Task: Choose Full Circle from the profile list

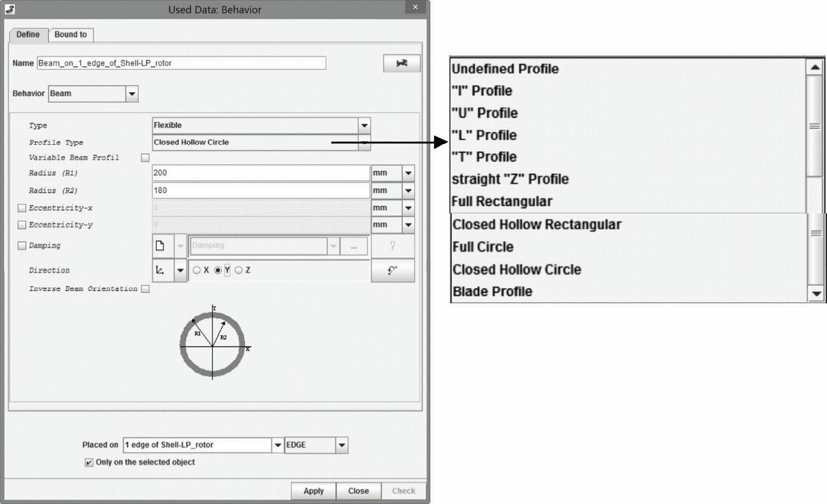Action: tap(483, 247)
